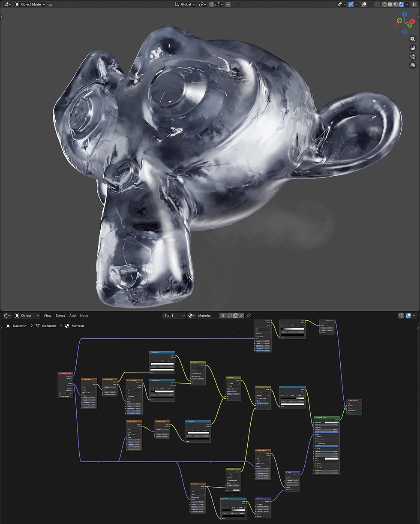Unlink the material with the X button
Viewport: 420px width, 524px height.
(242, 316)
